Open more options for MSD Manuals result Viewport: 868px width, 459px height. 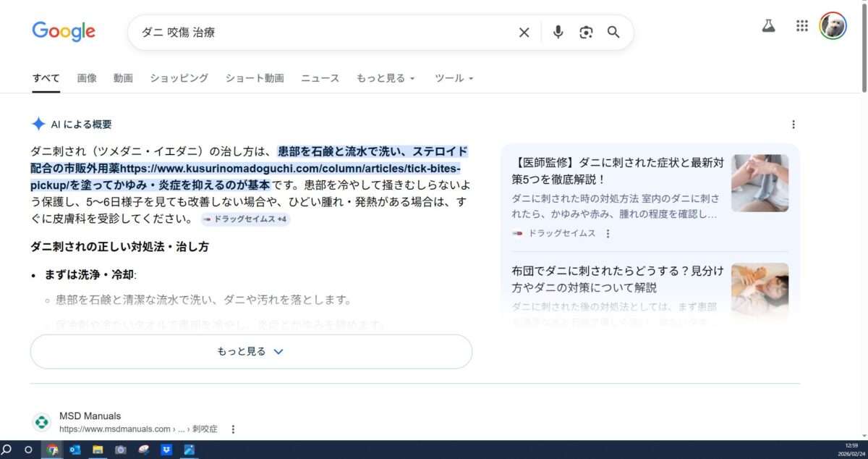[x=233, y=429]
